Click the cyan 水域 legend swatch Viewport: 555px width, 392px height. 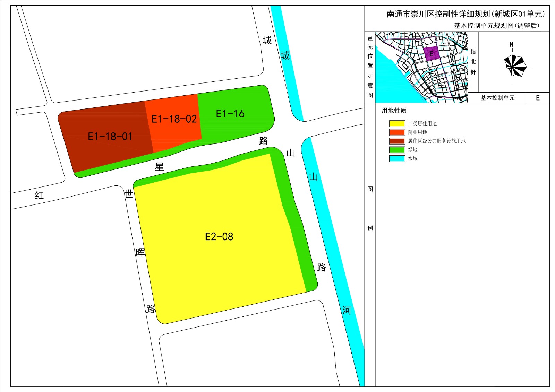(x=397, y=158)
